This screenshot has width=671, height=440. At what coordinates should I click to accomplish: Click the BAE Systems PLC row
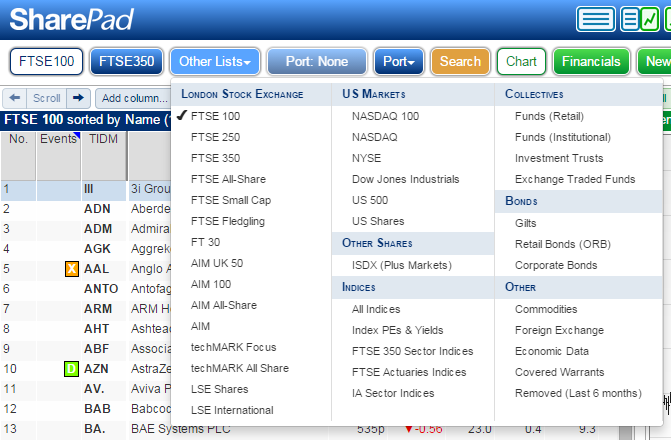[x=180, y=429]
